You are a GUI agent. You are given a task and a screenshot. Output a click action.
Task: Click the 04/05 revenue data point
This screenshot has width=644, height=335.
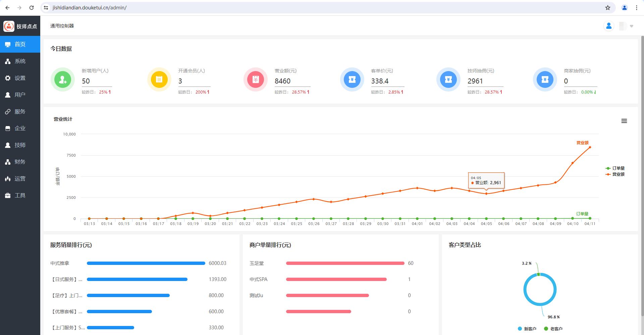[x=486, y=193]
